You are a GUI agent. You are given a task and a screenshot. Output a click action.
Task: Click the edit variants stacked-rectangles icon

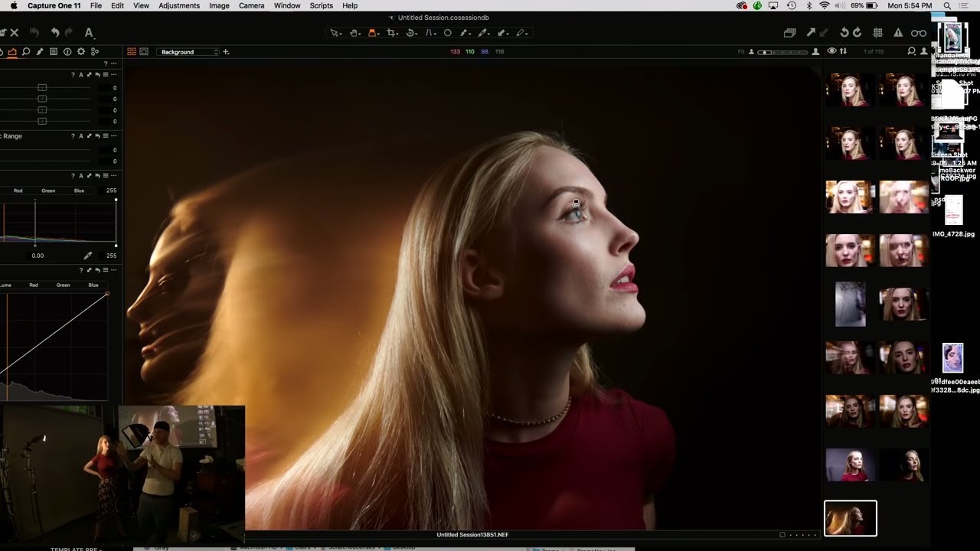coord(790,33)
